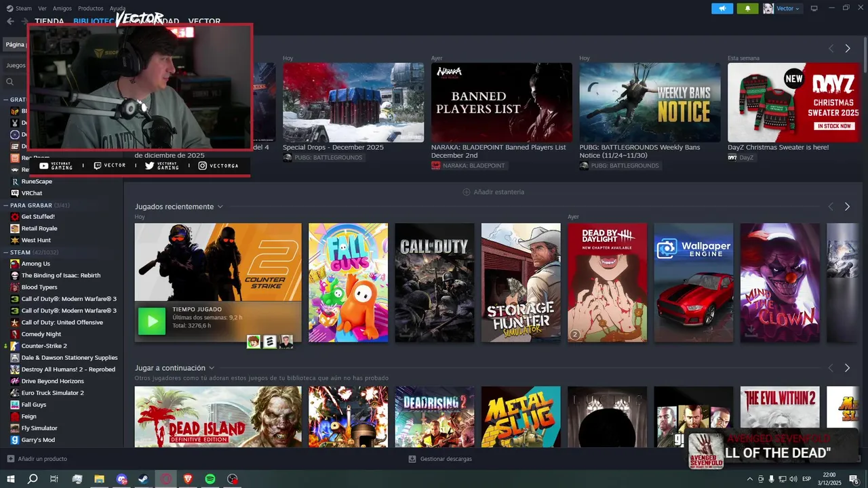Click the Garry's Mod game icon
The width and height of the screenshot is (868, 488).
(x=15, y=440)
